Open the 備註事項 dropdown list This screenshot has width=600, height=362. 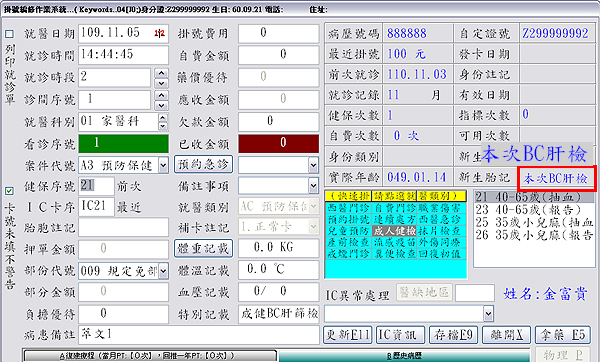coord(313,186)
